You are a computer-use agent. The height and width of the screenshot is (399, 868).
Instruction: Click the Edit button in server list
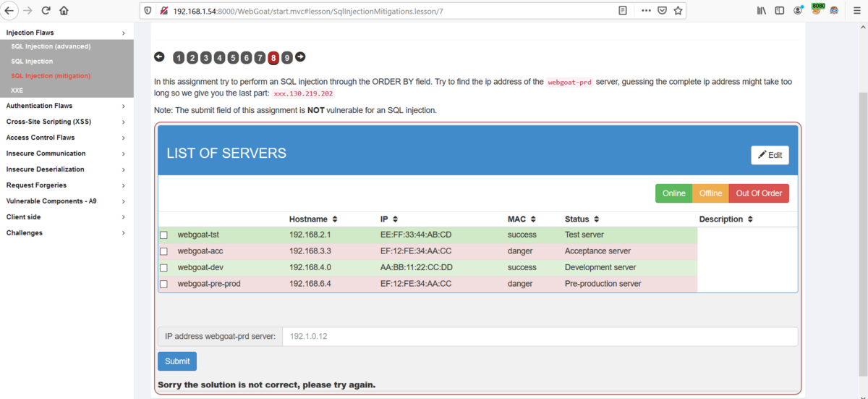(x=770, y=155)
